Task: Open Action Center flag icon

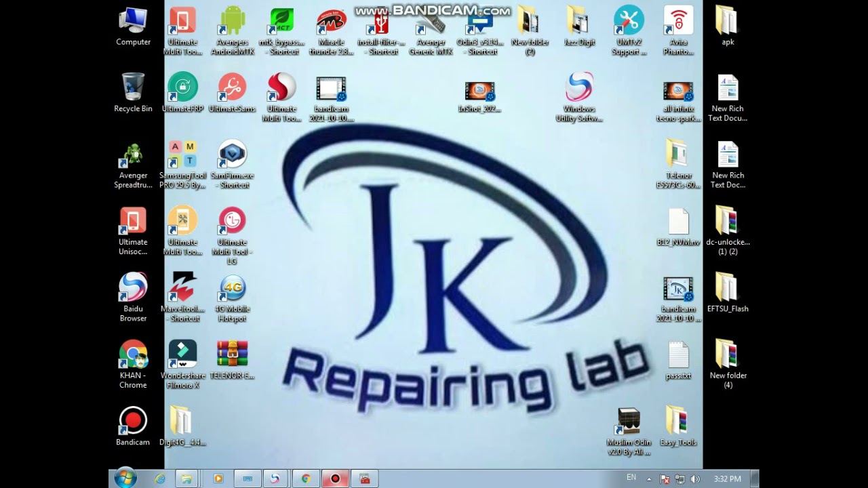Action: (665, 479)
